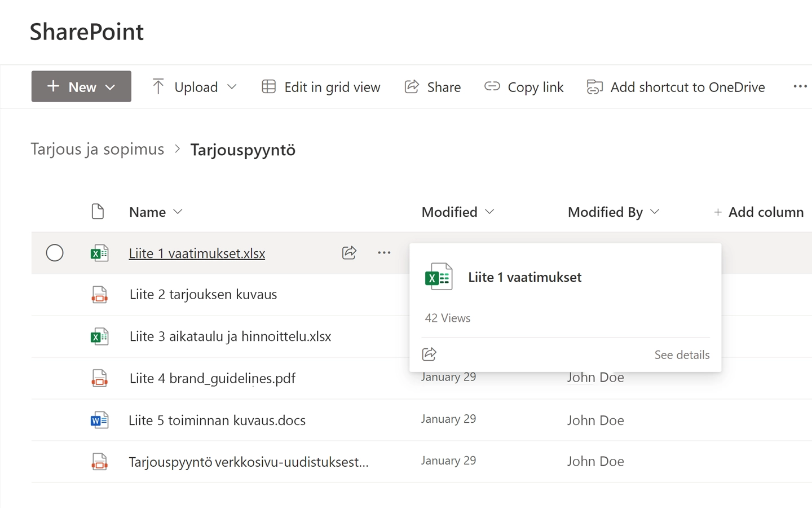812x508 pixels.
Task: Open the toolbar overflow ellipsis menu
Action: [x=800, y=86]
